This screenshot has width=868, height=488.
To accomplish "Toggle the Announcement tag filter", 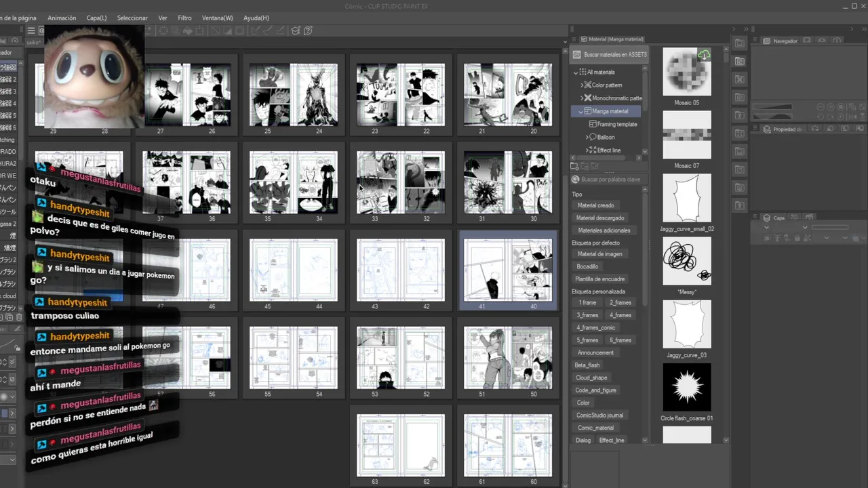I will point(595,352).
